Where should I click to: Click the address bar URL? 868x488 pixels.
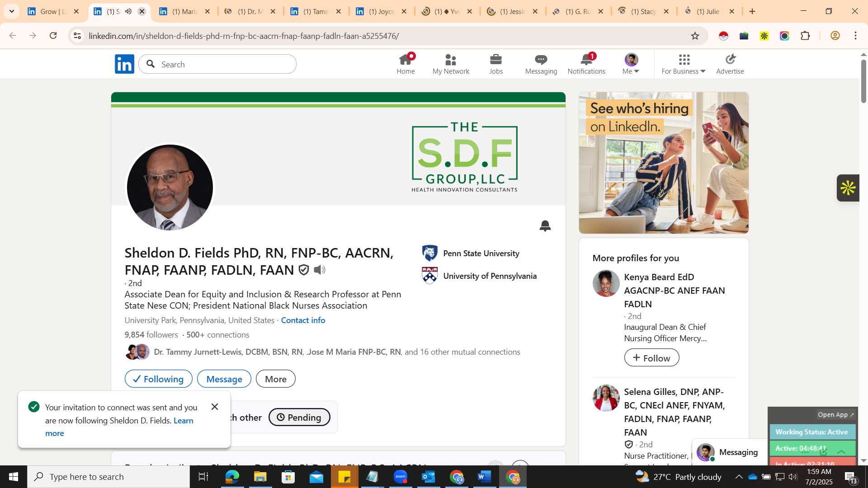point(244,36)
